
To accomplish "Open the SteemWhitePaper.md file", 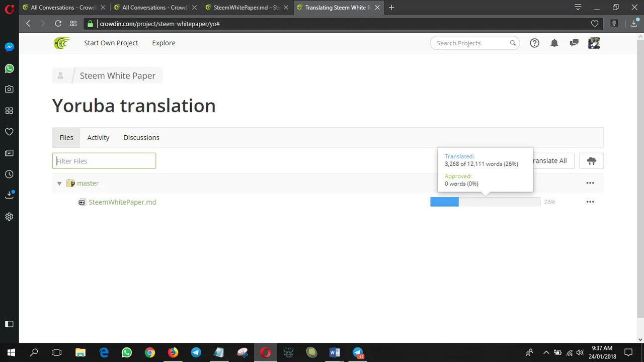I will (x=122, y=202).
